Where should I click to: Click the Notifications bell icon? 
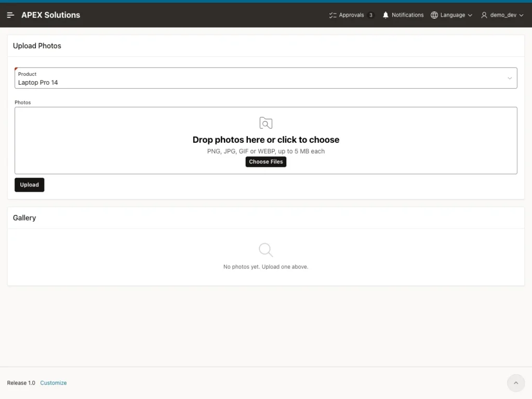[x=385, y=15]
